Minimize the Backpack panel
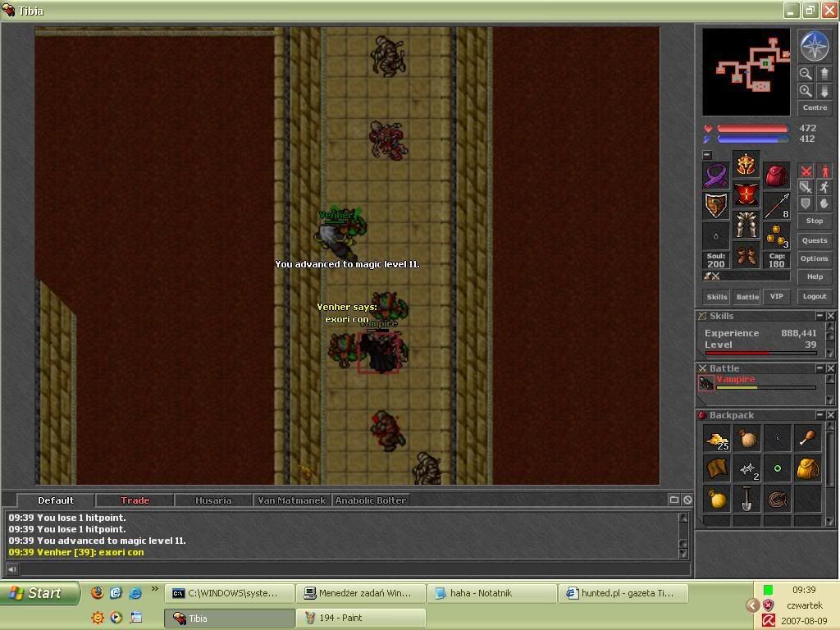The width and height of the screenshot is (840, 630). (819, 415)
